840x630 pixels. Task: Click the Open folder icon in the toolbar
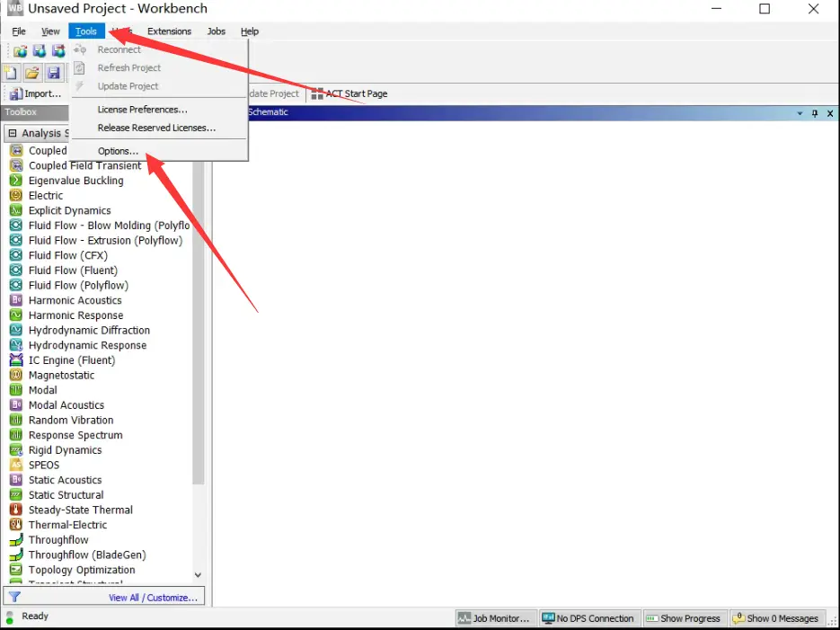coord(32,72)
